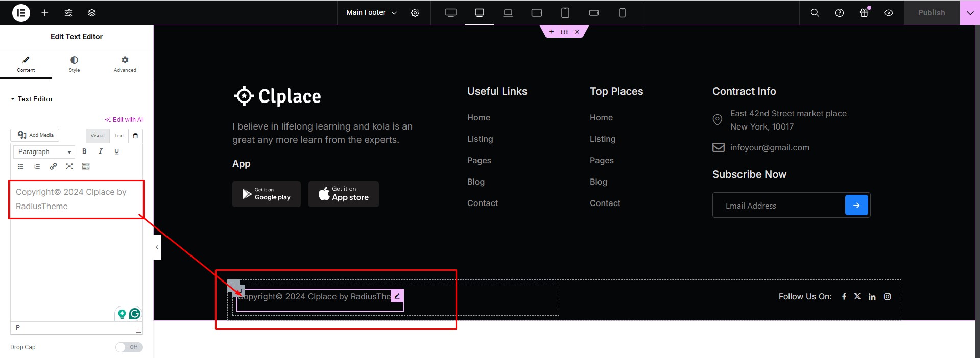The image size is (980, 358).
Task: Click the container add plus handle
Action: pos(552,32)
